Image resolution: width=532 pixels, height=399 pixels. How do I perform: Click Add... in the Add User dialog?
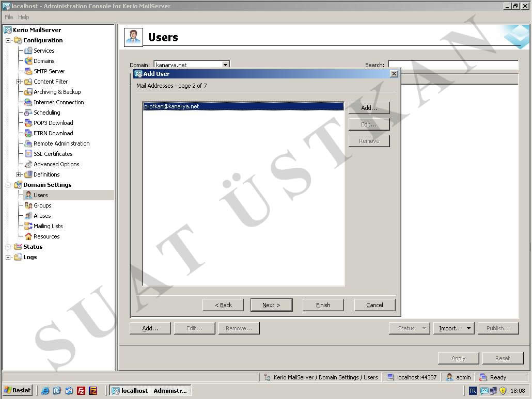coord(369,108)
